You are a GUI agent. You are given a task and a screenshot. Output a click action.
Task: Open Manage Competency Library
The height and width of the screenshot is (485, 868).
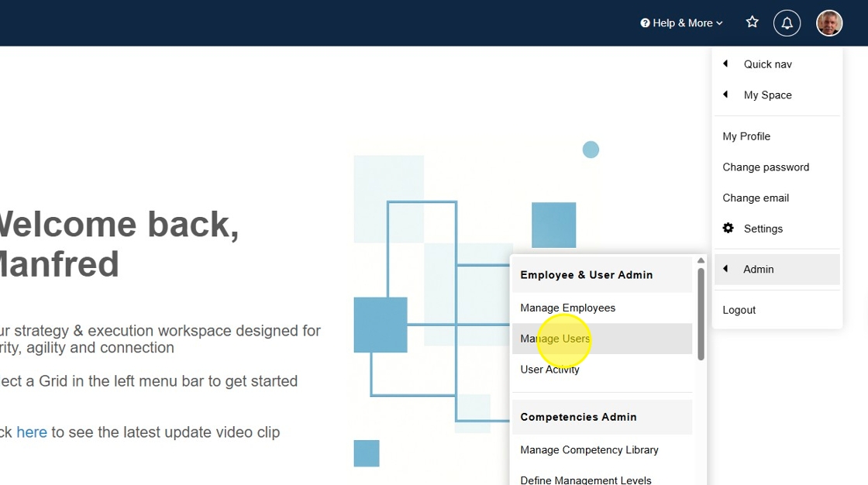point(589,450)
